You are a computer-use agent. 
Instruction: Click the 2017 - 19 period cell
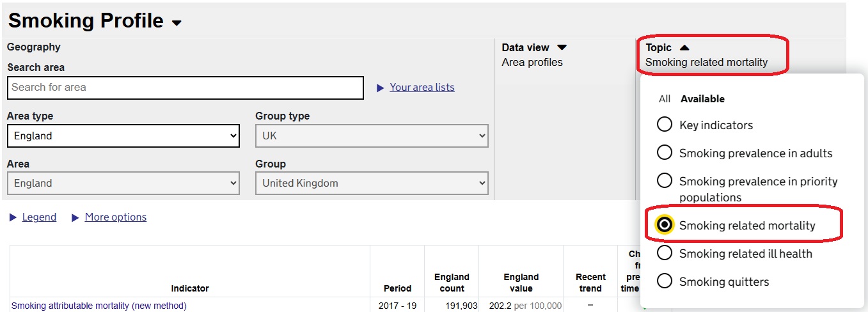[397, 306]
